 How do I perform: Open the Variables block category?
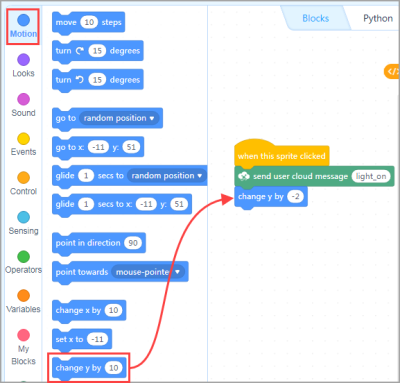[x=23, y=302]
